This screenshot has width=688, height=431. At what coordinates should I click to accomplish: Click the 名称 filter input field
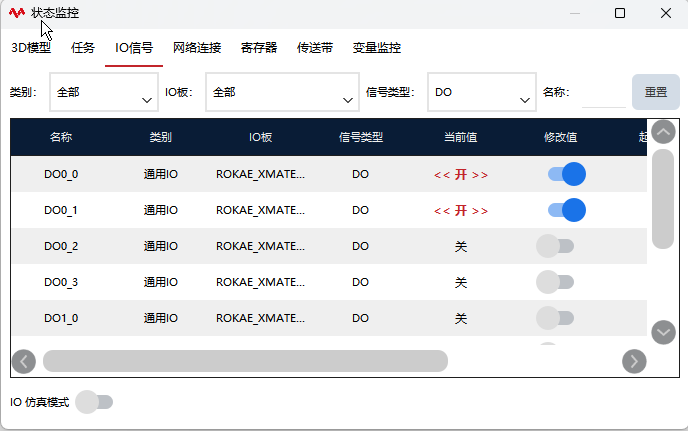click(603, 93)
